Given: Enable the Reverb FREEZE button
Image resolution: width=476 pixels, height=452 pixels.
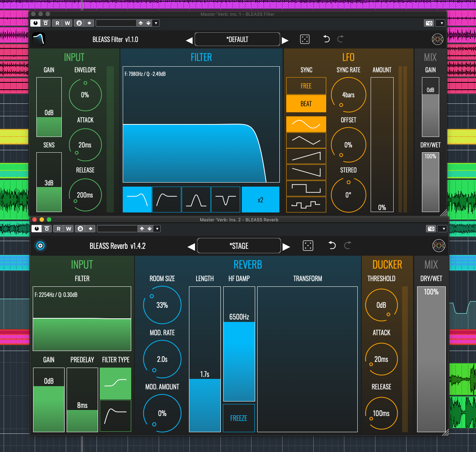Looking at the screenshot, I should click(x=239, y=418).
